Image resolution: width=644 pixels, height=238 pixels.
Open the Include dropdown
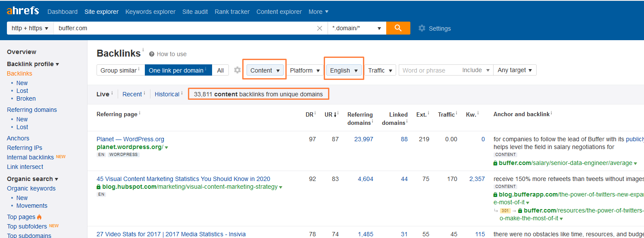pos(476,70)
